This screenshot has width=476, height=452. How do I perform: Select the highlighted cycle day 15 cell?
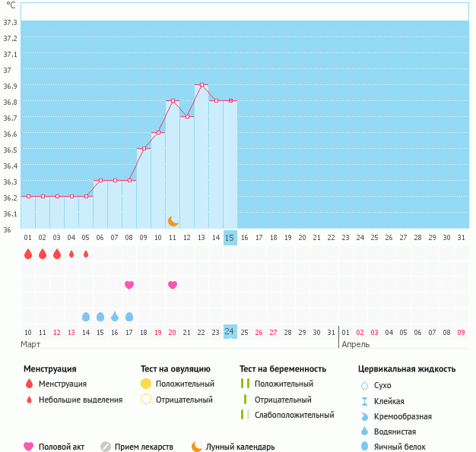coord(230,238)
